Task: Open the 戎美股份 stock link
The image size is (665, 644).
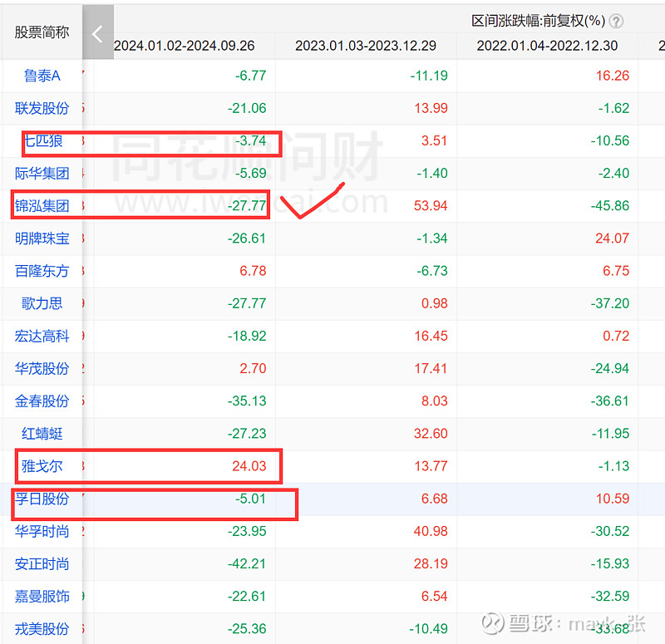Action: coord(42,629)
